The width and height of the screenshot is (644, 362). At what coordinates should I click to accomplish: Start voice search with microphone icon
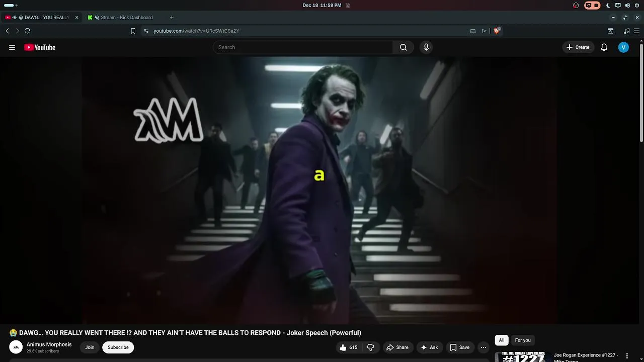(426, 47)
